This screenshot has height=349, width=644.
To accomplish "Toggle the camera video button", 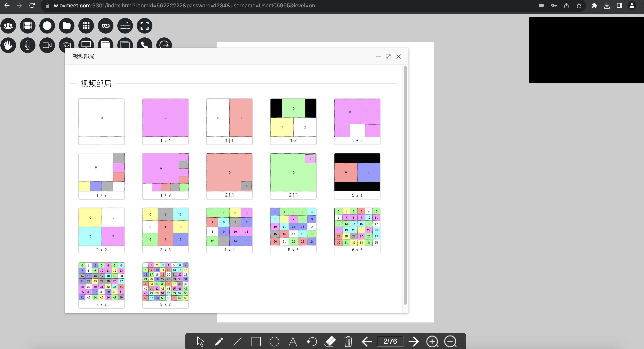I will [47, 45].
